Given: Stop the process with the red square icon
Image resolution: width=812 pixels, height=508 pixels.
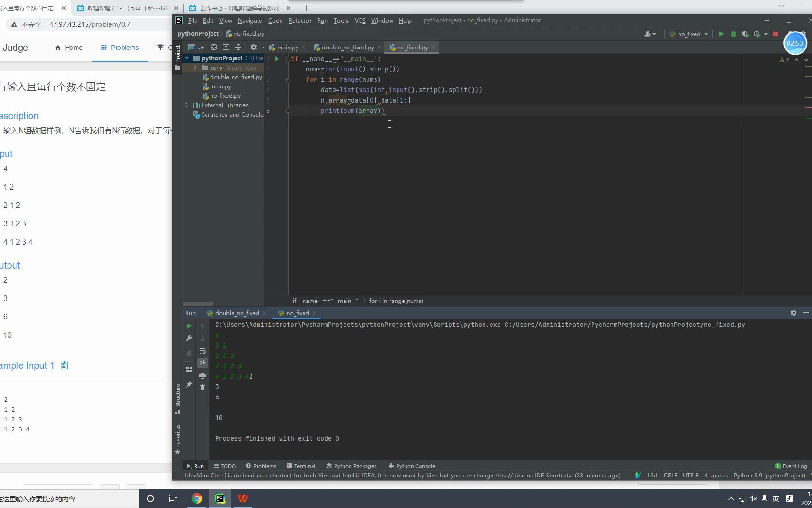Looking at the screenshot, I should (775, 34).
